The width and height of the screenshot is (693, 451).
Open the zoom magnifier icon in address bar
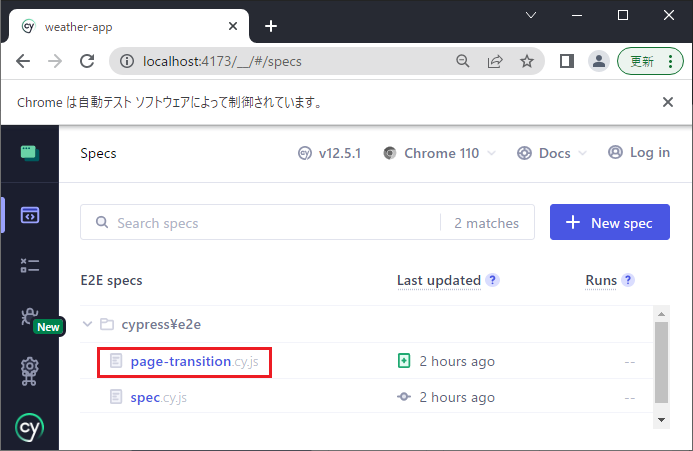[x=463, y=61]
